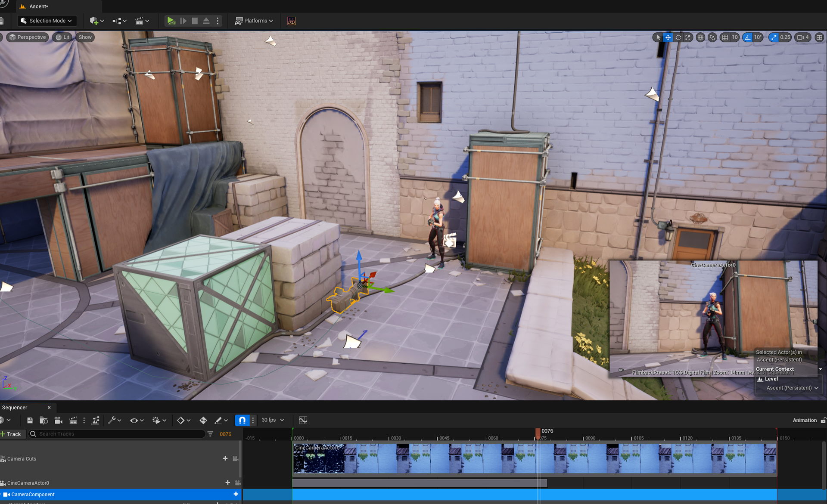Toggle surface snapping icon

(x=712, y=37)
